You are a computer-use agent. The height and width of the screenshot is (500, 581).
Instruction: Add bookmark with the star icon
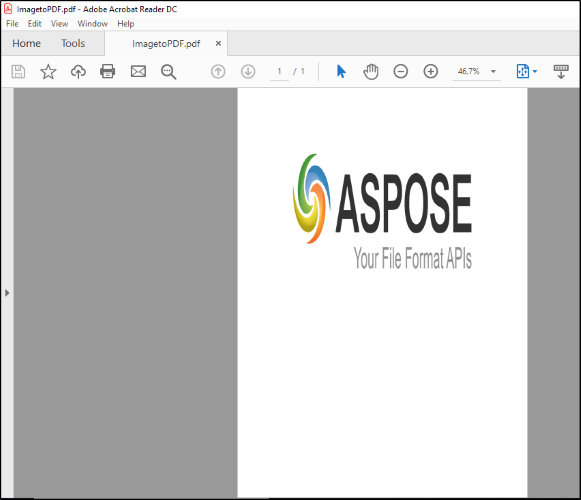pyautogui.click(x=48, y=72)
